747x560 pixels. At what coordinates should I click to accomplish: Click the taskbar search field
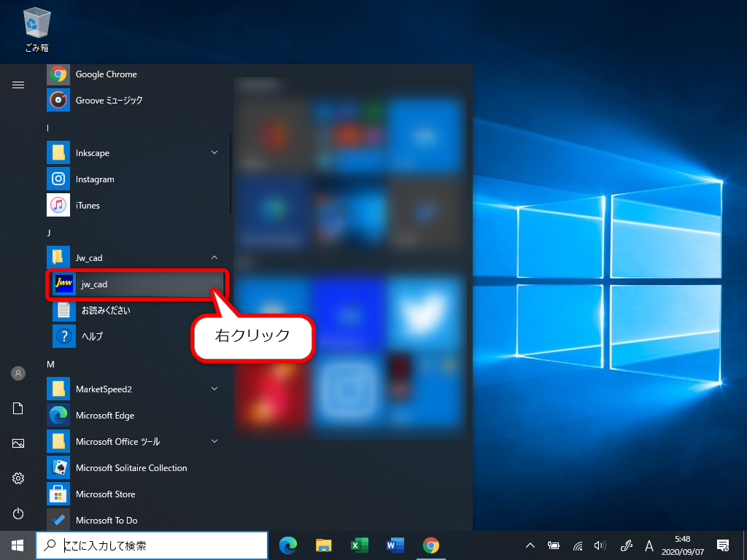pos(152,545)
